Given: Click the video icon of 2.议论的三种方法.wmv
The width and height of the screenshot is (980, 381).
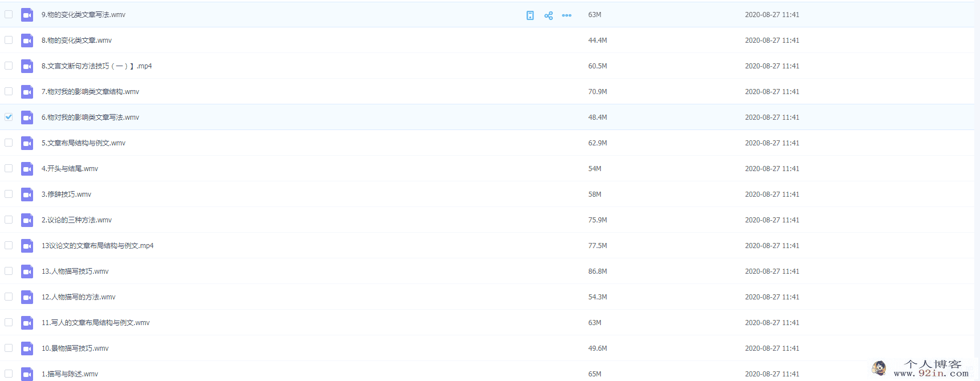Looking at the screenshot, I should 27,220.
